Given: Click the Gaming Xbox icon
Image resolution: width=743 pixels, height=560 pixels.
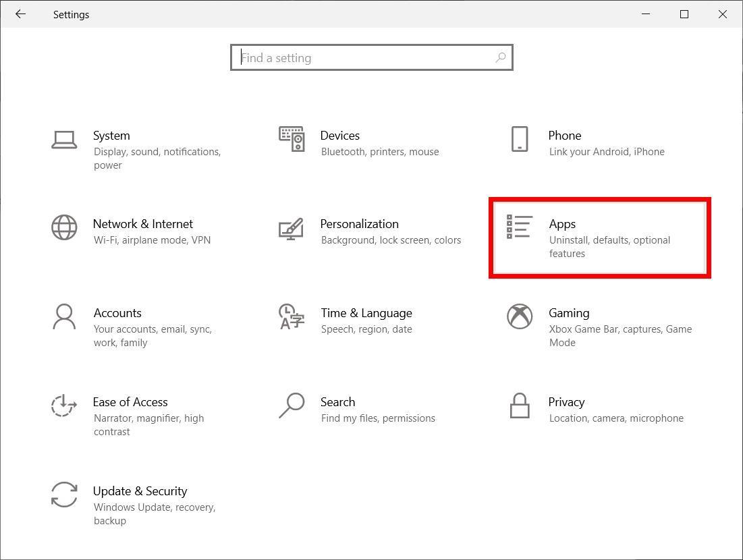Looking at the screenshot, I should [x=520, y=316].
